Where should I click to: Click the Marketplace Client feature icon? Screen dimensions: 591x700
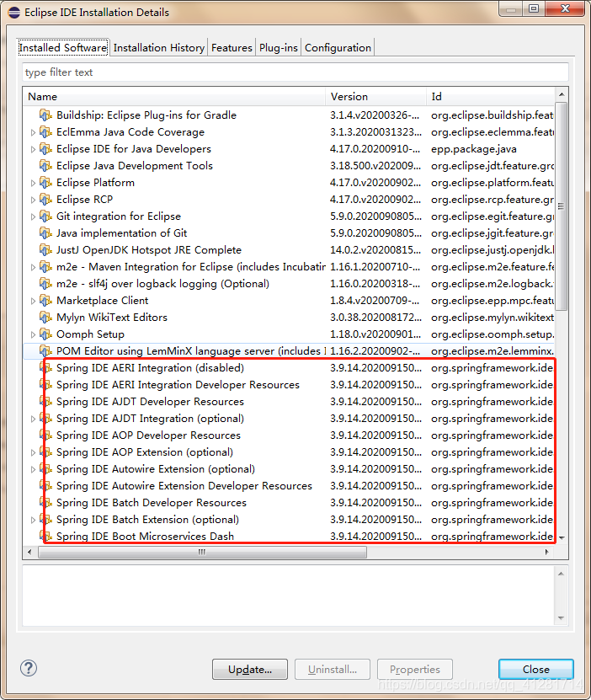click(45, 301)
